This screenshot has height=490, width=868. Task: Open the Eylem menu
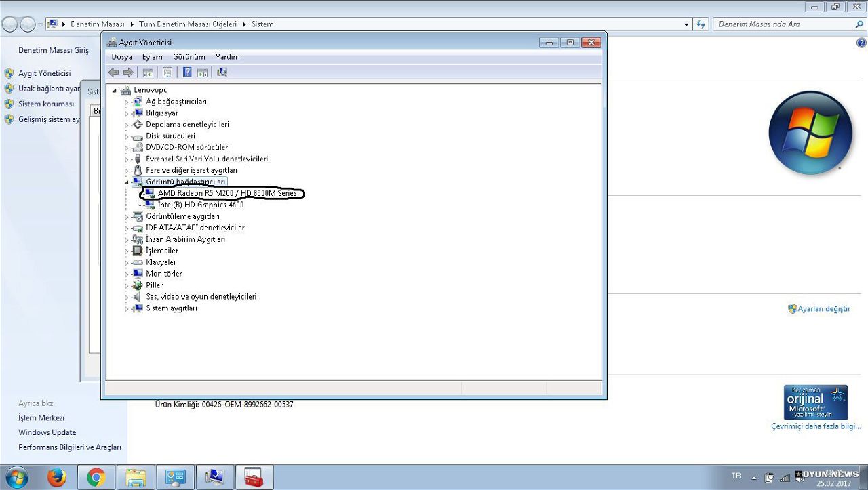pyautogui.click(x=153, y=57)
